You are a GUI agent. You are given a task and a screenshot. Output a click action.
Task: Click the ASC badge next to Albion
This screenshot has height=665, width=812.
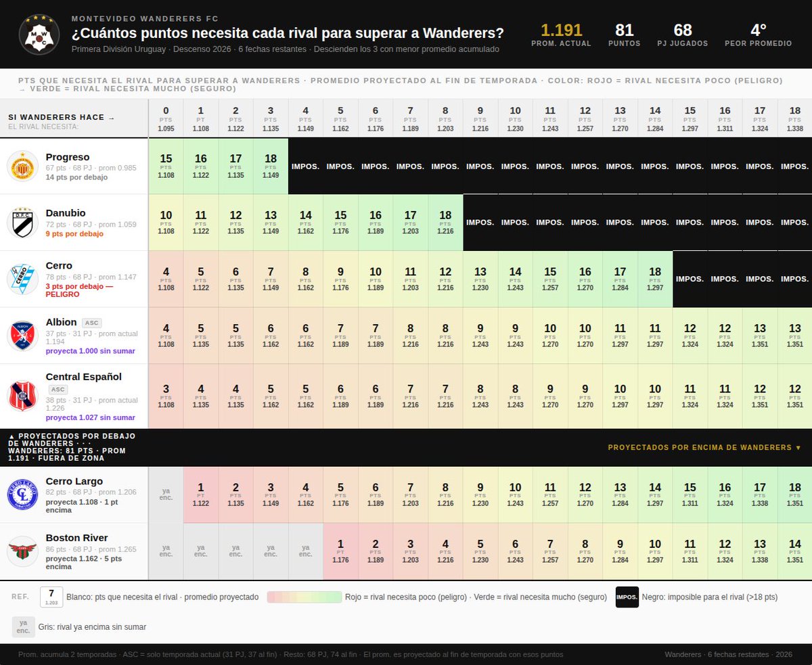91,323
